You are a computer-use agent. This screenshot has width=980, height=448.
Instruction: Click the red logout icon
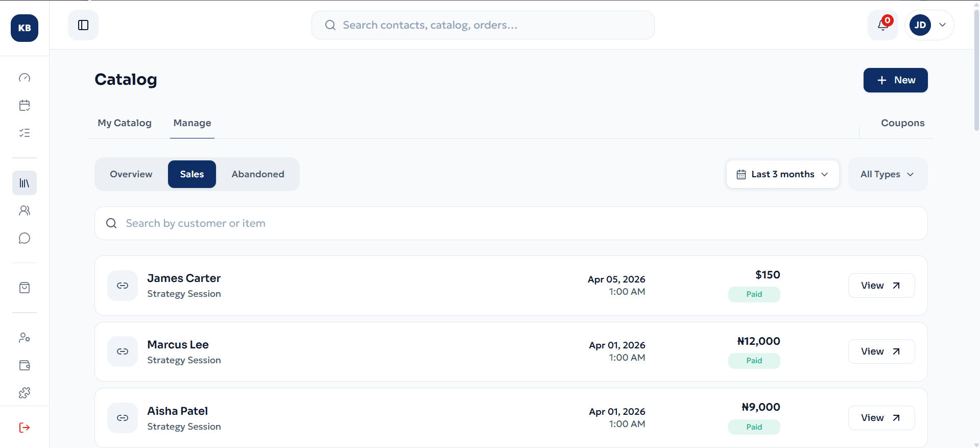25,428
